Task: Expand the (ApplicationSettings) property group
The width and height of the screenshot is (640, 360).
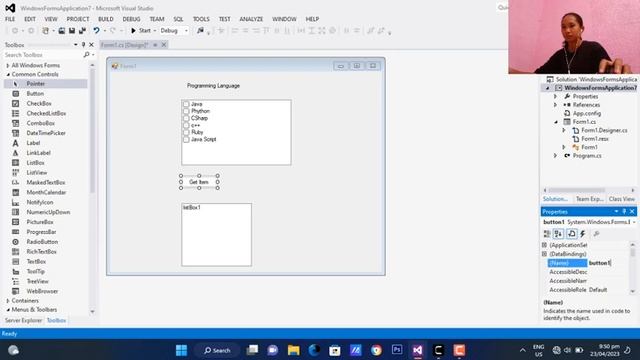Action: (544, 245)
